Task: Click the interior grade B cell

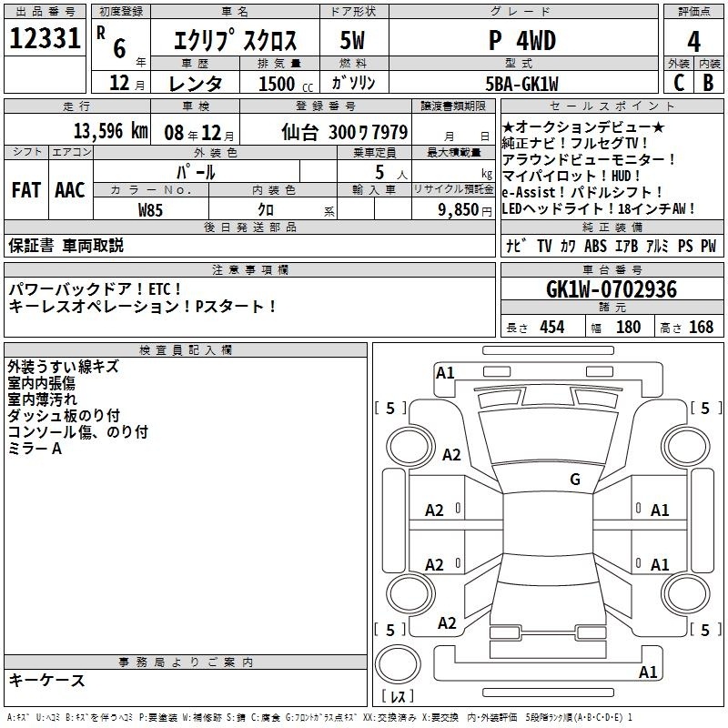Action: click(708, 82)
